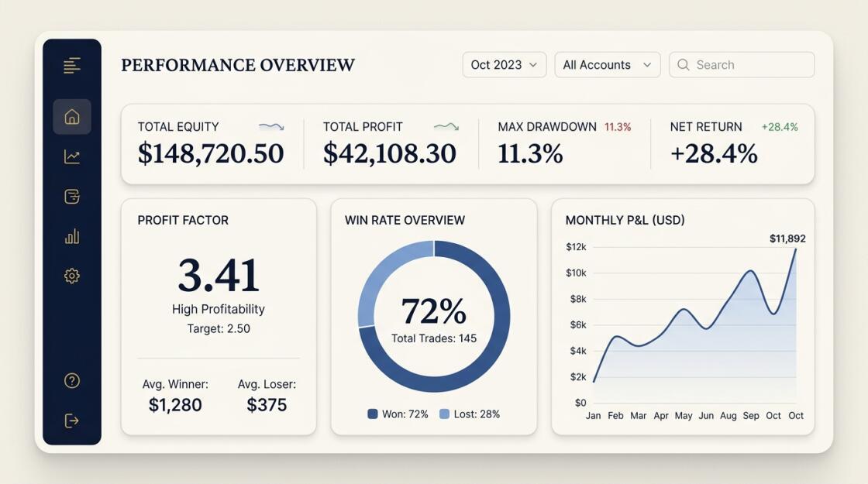Click the Total Trades: 145 text
This screenshot has width=868, height=484.
click(434, 338)
